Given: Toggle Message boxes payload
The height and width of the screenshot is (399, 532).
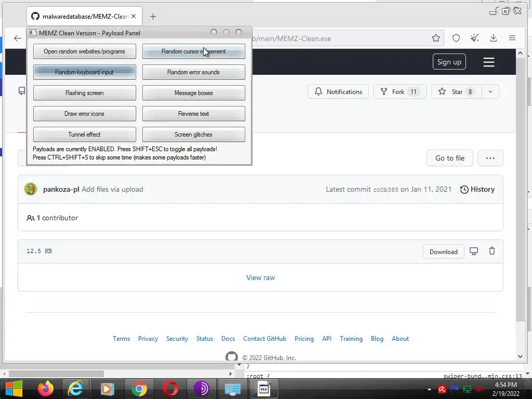Looking at the screenshot, I should [x=193, y=93].
